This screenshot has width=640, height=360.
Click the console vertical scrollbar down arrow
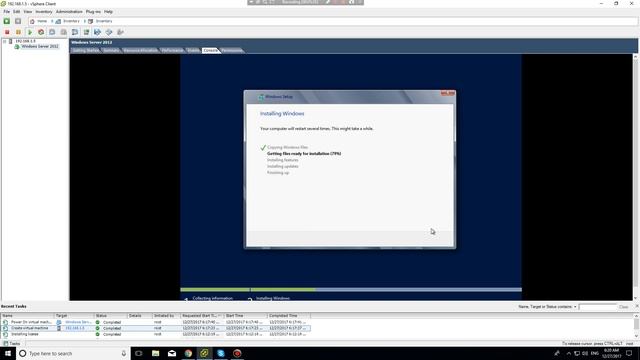click(636, 298)
